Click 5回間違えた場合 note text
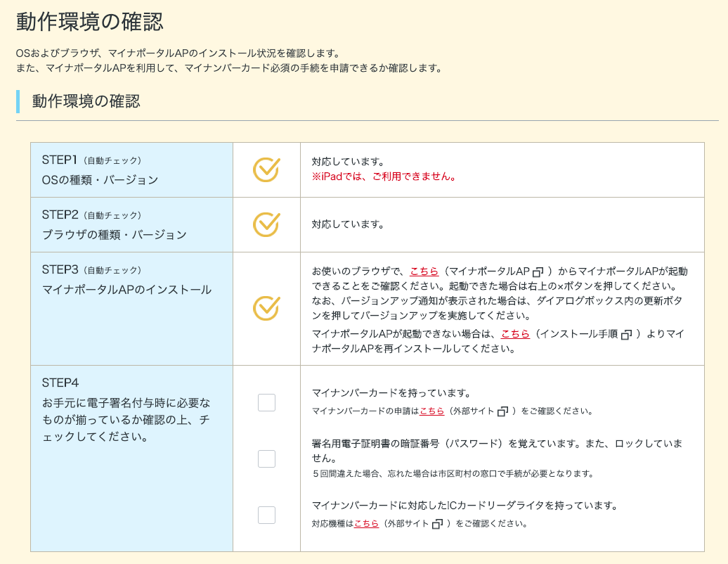Image resolution: width=728 pixels, height=564 pixels. pyautogui.click(x=453, y=474)
